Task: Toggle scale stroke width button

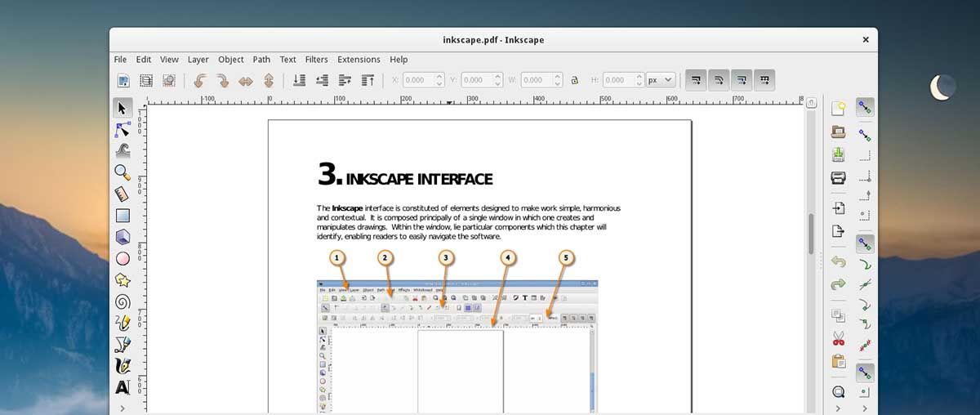Action: tap(697, 79)
